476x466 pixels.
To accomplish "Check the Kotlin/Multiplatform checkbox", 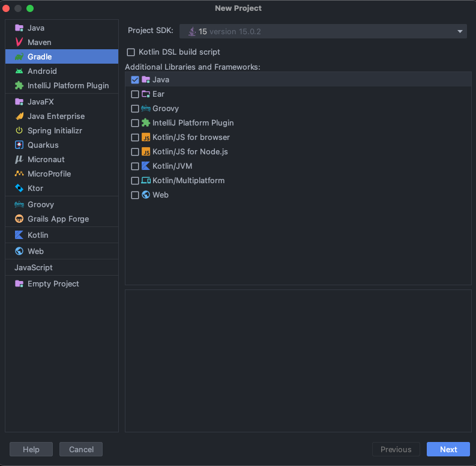I will (x=135, y=180).
